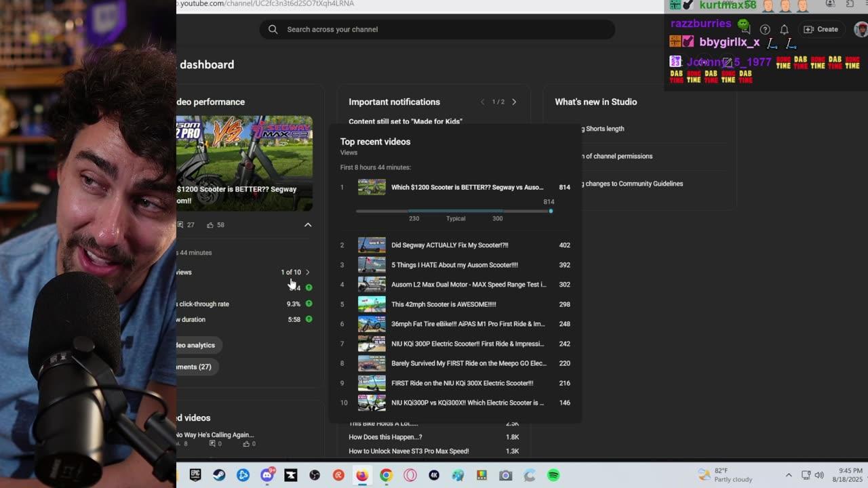Select NIU KQi300P vs KQi300X row
The image size is (868, 488).
click(456, 403)
